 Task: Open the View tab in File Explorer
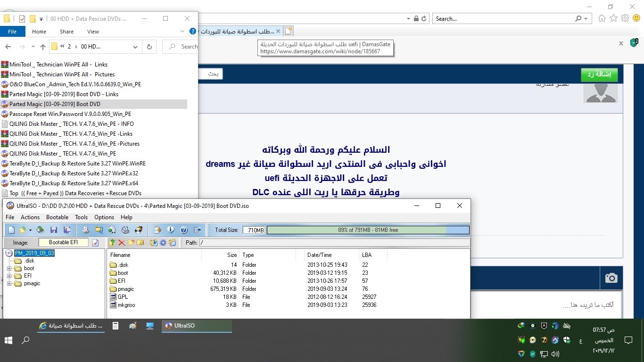[93, 32]
